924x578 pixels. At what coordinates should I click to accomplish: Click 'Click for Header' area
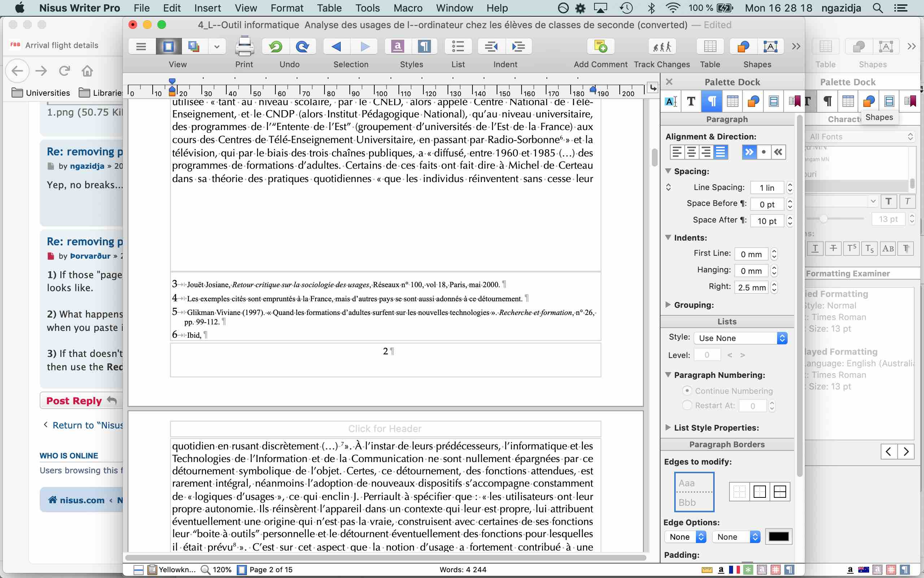[385, 428]
